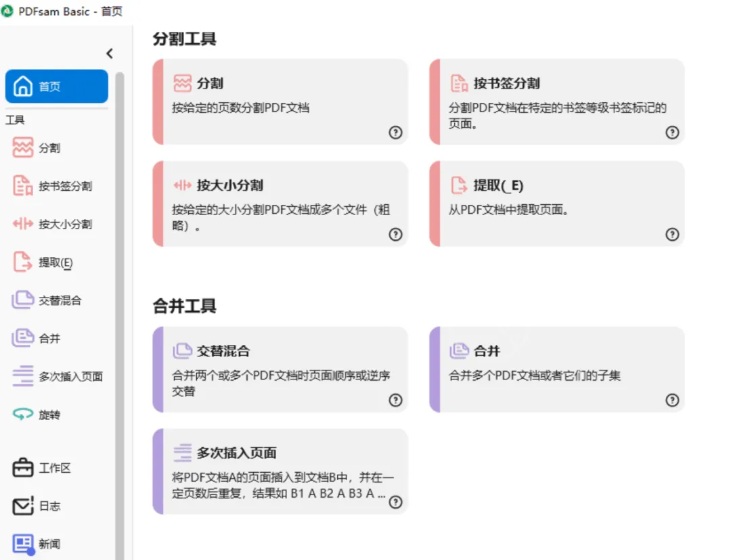This screenshot has width=731, height=560.
Task: Select the 旋转 rotate icon in the sidebar
Action: point(23,415)
